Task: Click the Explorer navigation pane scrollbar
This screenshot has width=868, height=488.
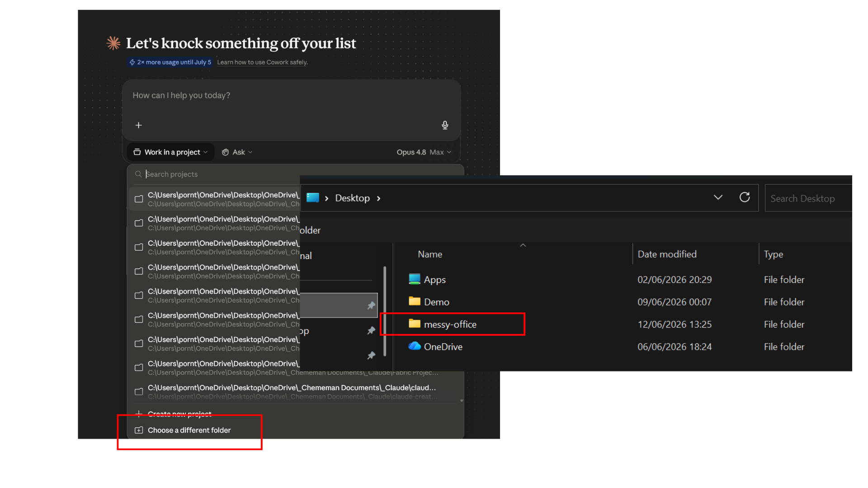Action: [x=385, y=311]
